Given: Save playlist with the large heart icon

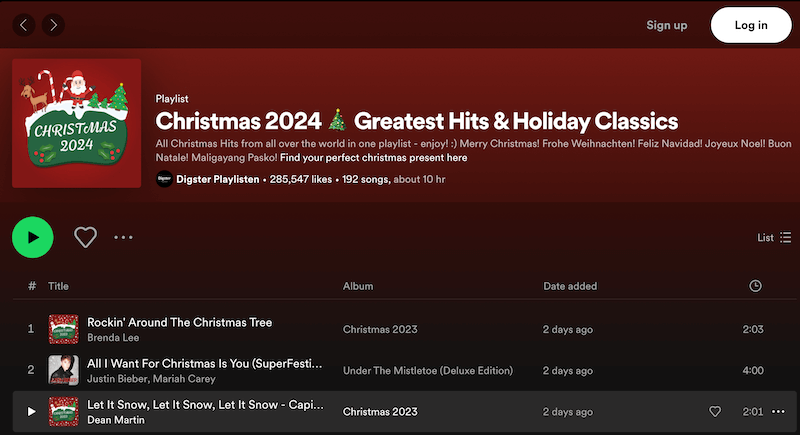Looking at the screenshot, I should coord(86,237).
